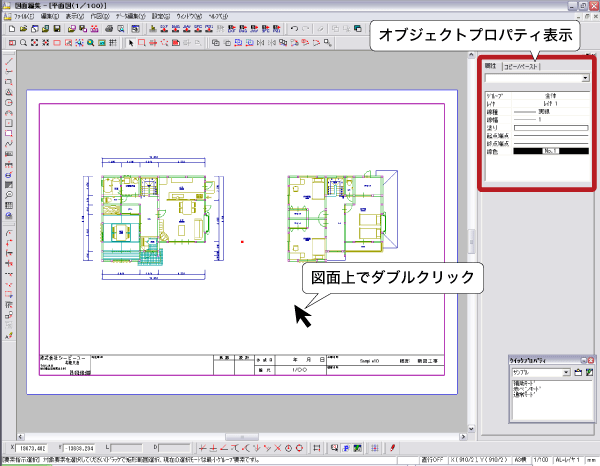Click the white 塗り fill swatch
This screenshot has height=466, width=600.
click(551, 128)
